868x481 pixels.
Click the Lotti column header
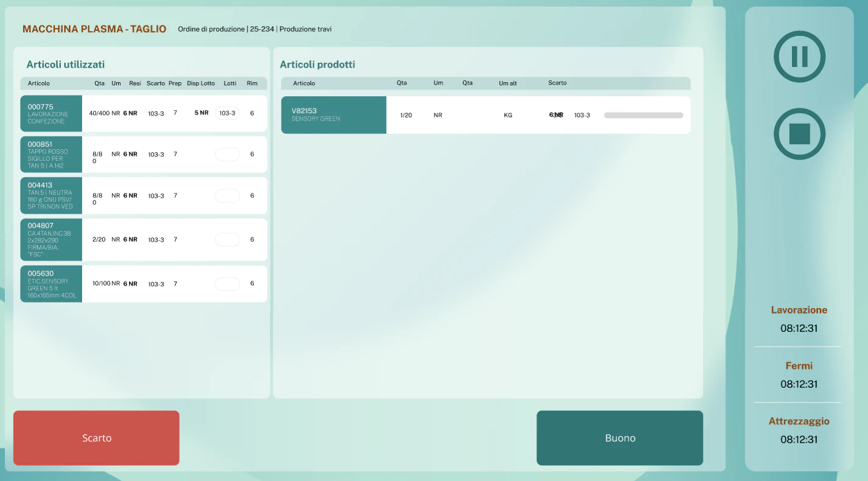(x=230, y=83)
